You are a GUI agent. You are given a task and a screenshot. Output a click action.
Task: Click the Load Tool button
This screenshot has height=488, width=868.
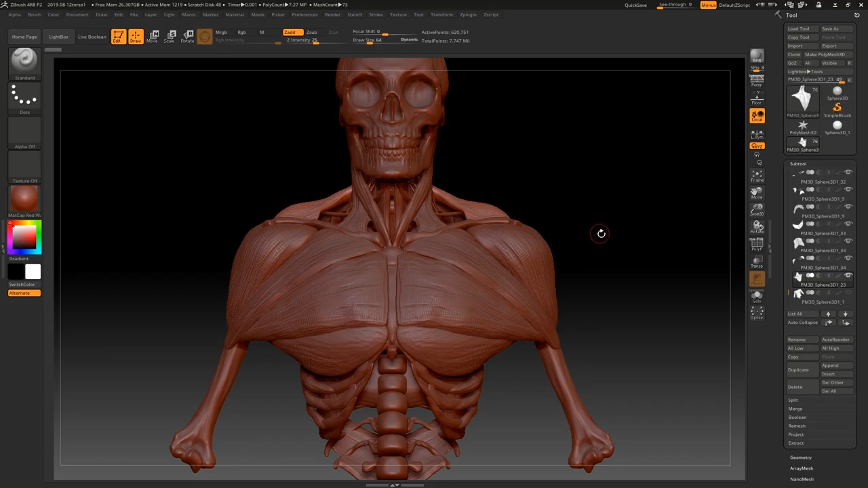(x=802, y=28)
